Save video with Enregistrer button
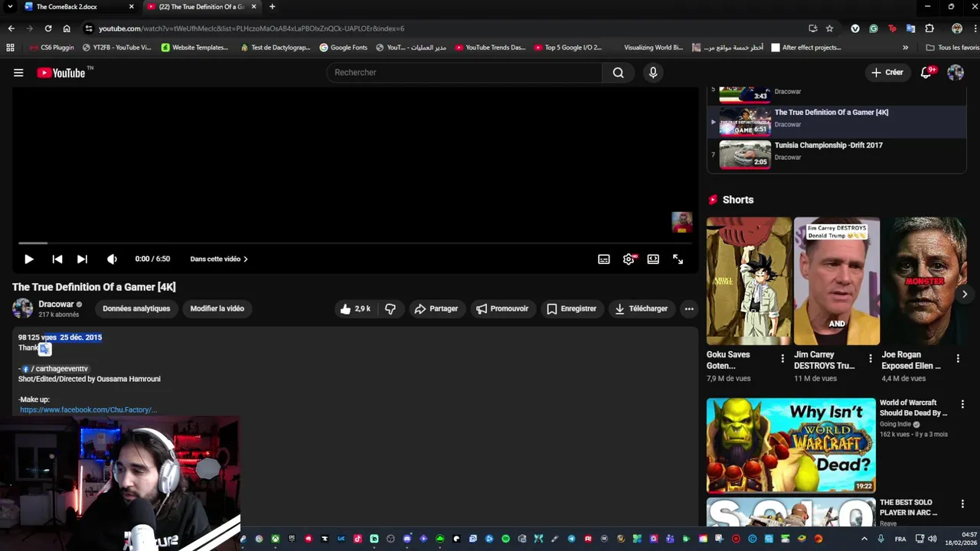This screenshot has height=551, width=980. tap(571, 308)
